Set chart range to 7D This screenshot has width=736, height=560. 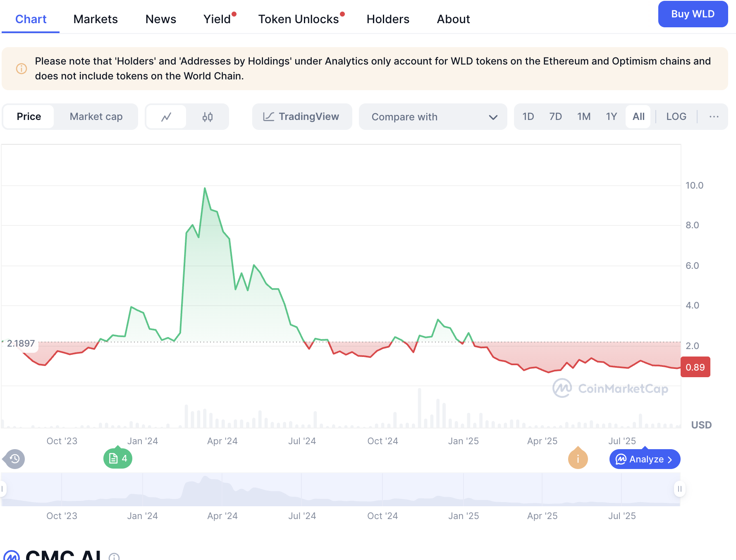pyautogui.click(x=555, y=117)
